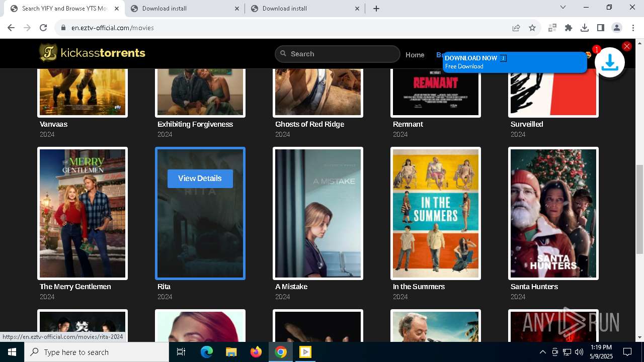Open the volume control in tray
Viewport: 644px width, 362px height.
(579, 352)
